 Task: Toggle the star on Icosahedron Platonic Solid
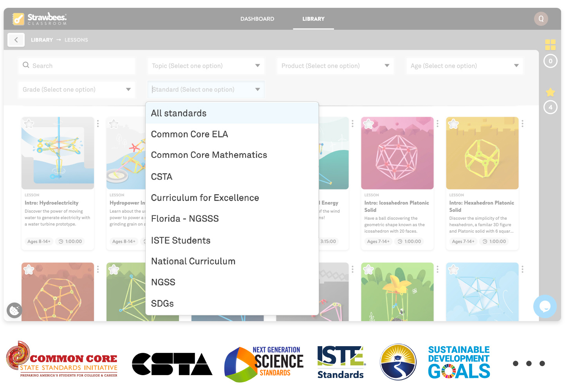pyautogui.click(x=368, y=124)
